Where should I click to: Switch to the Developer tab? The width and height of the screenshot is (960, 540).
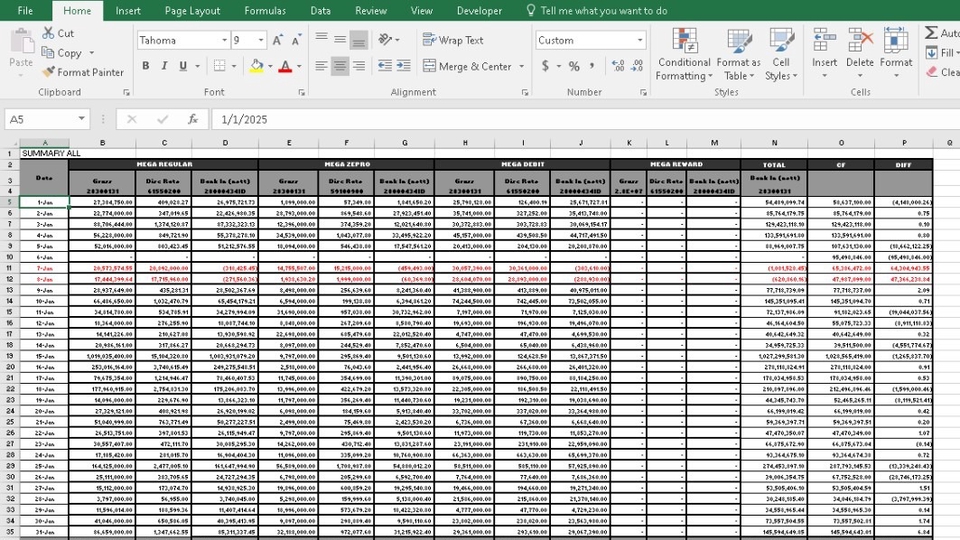click(479, 10)
